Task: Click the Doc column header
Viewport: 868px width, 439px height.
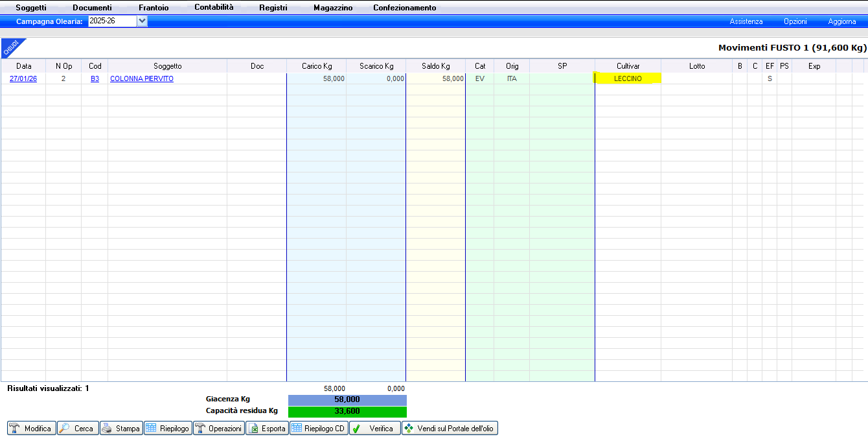Action: [x=257, y=66]
